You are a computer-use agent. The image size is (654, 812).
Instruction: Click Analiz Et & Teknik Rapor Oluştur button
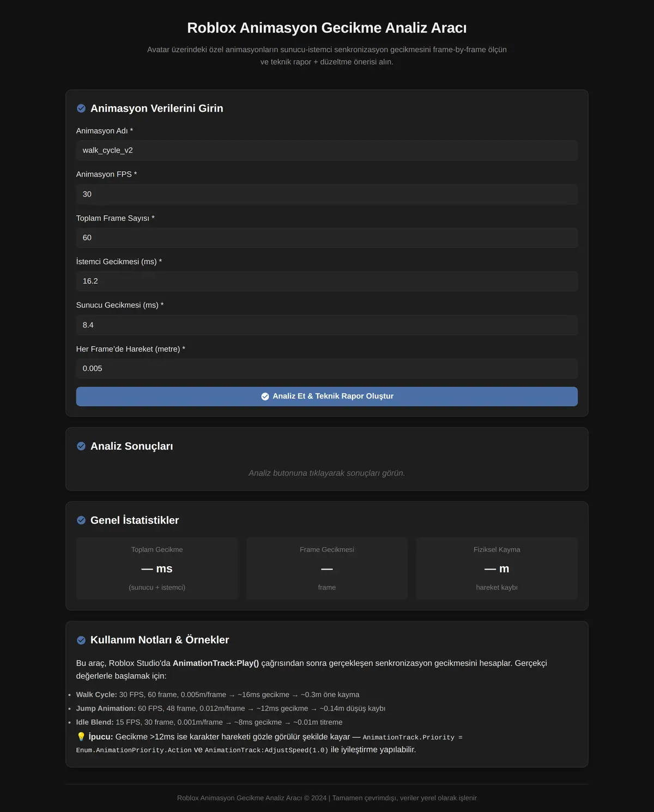click(327, 396)
